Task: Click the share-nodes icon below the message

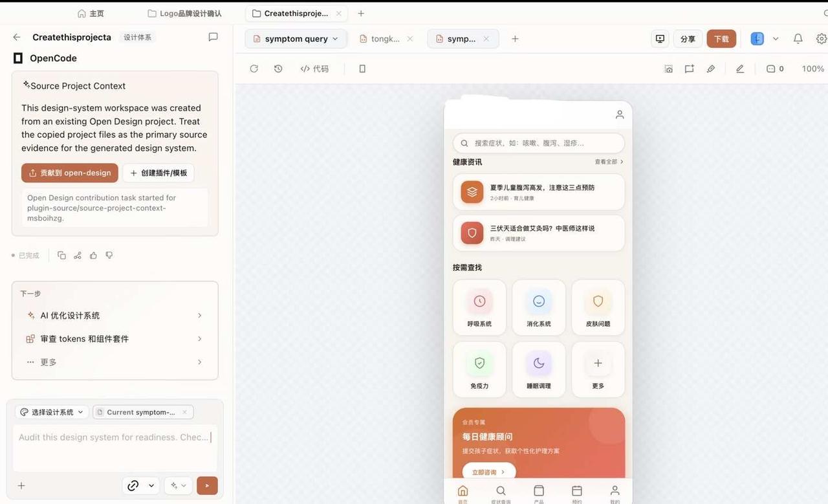Action: 78,256
